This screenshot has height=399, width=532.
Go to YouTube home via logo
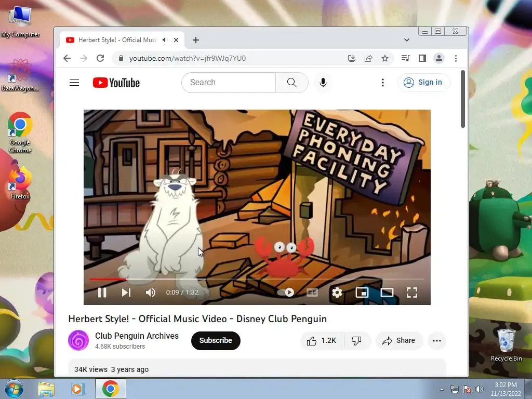(116, 83)
